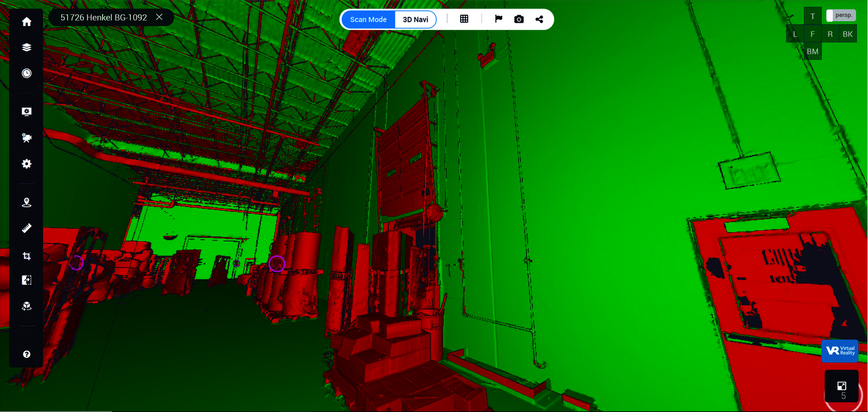Toggle the persp. projection switch
Screen dimensions: 868x412
tap(840, 16)
